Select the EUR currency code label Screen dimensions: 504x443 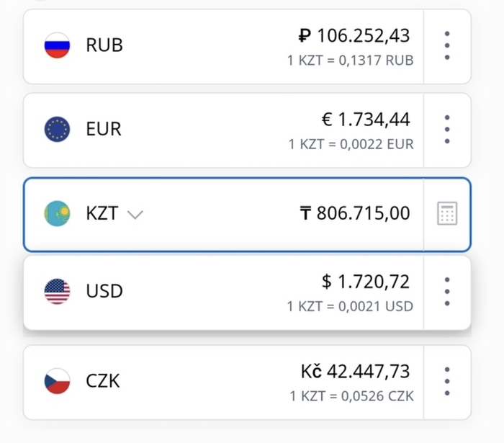[104, 130]
